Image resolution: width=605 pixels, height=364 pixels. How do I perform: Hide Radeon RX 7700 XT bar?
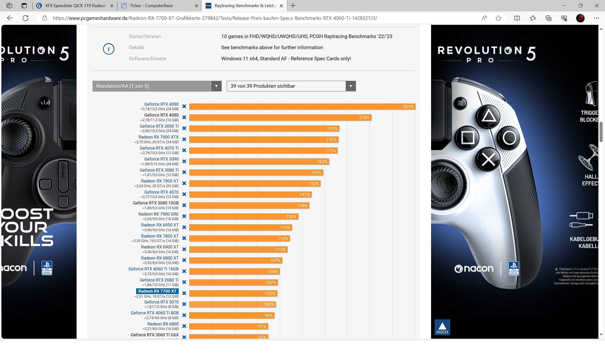(x=184, y=293)
